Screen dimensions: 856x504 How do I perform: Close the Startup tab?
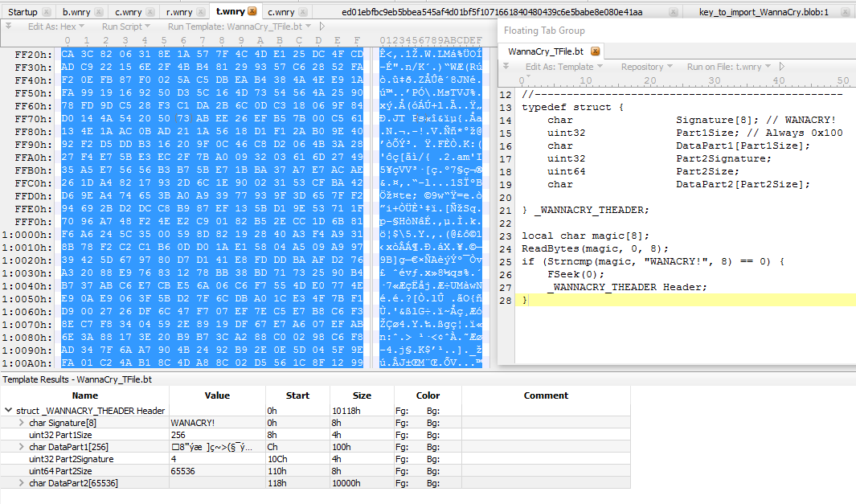47,11
